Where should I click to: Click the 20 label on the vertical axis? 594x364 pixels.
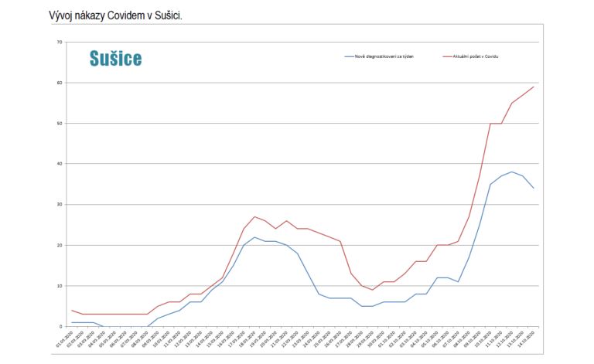(60, 245)
